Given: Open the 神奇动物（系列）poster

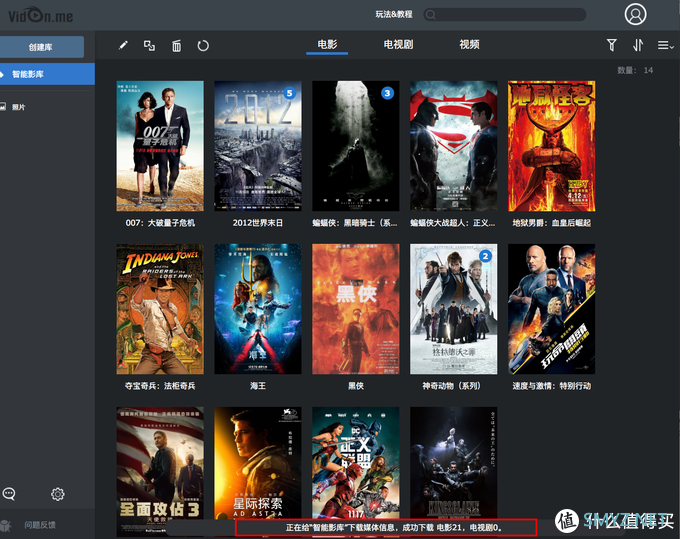Looking at the screenshot, I should coord(454,309).
